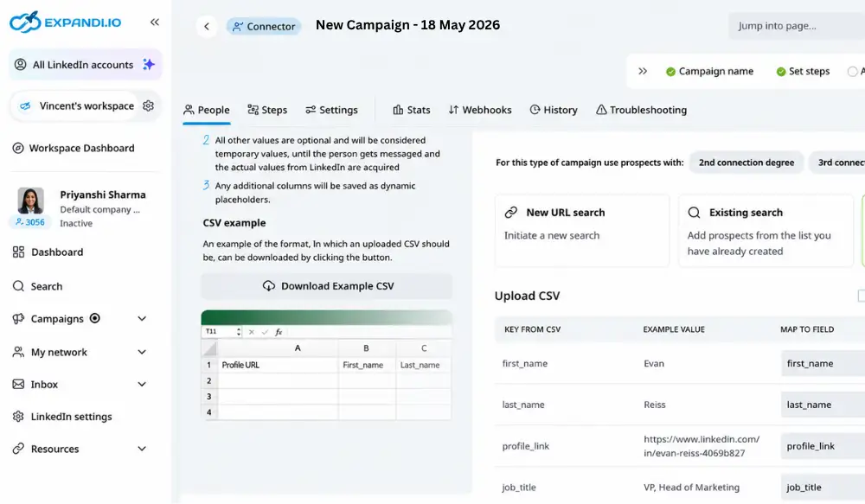Click the Jump into page search field
Image resolution: width=865 pixels, height=504 pixels.
pos(796,26)
